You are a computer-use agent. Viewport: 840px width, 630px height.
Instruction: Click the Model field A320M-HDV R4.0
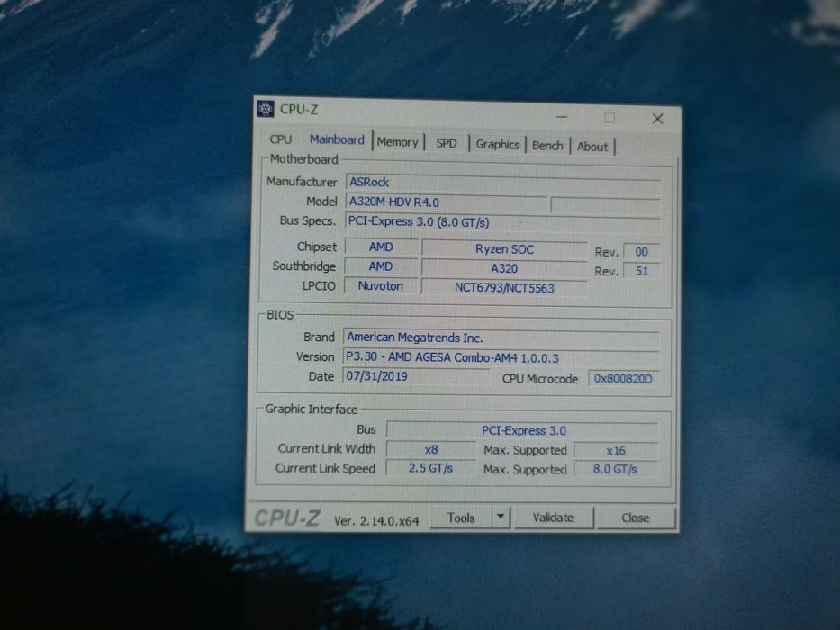point(447,202)
